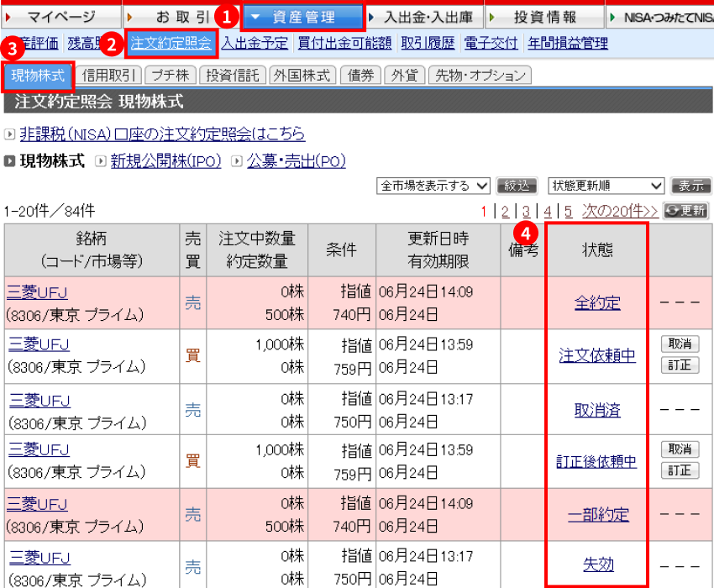Open the 状態更新順 sort order dropdown
This screenshot has width=714, height=588.
click(606, 186)
